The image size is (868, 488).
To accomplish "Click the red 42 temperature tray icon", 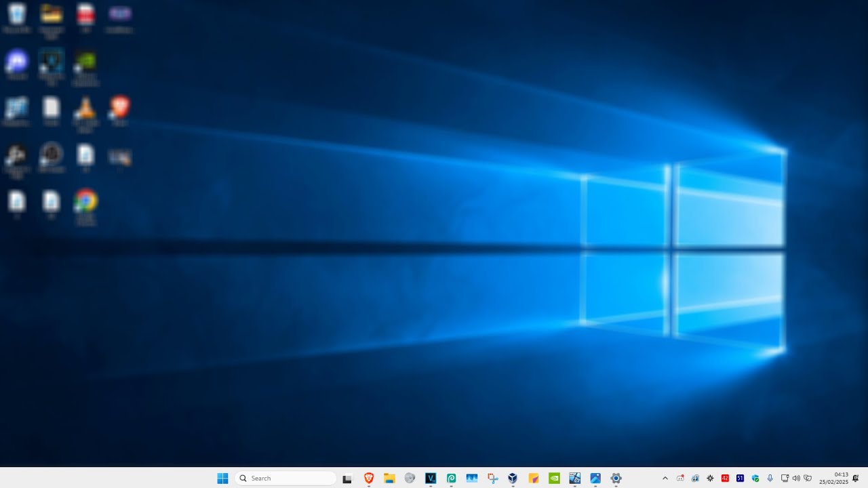I will [x=725, y=479].
